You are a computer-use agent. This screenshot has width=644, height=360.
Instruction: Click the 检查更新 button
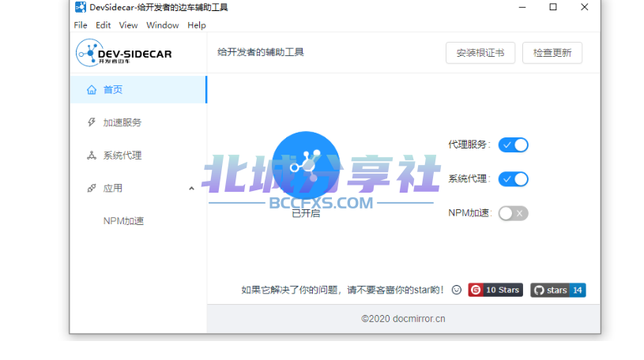(x=552, y=53)
